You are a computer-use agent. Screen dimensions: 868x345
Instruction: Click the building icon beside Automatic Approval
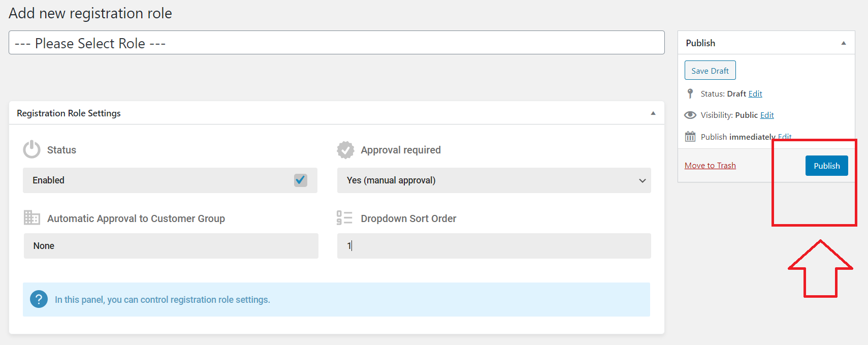tap(32, 218)
